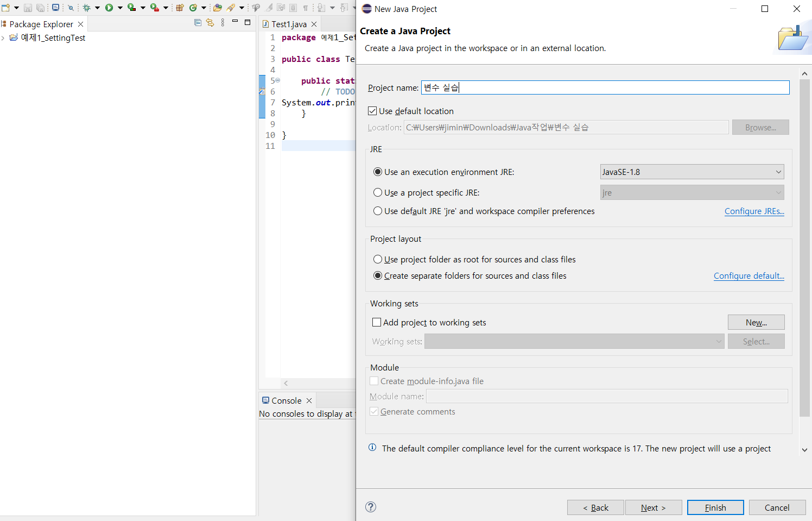Click the New wizard icon in Eclipse toolbar
The image size is (812, 521).
tap(5, 8)
